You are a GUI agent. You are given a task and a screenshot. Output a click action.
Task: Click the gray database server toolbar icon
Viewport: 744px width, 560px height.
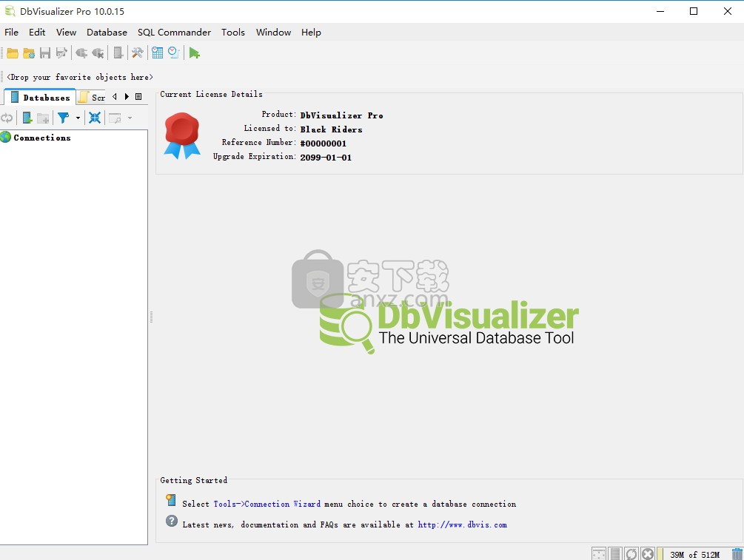[118, 53]
